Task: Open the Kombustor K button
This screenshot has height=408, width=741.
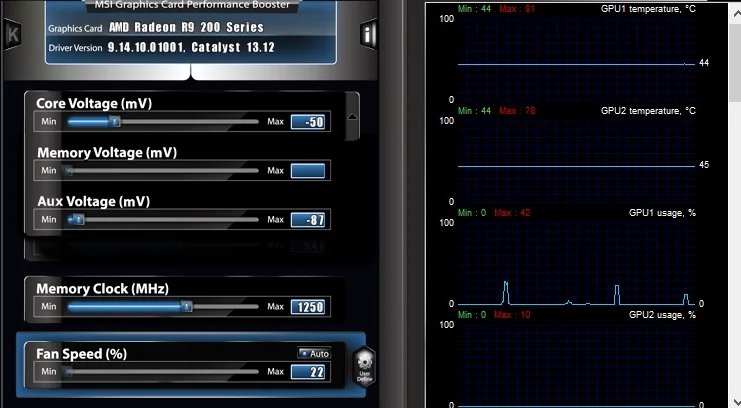Action: (11, 35)
